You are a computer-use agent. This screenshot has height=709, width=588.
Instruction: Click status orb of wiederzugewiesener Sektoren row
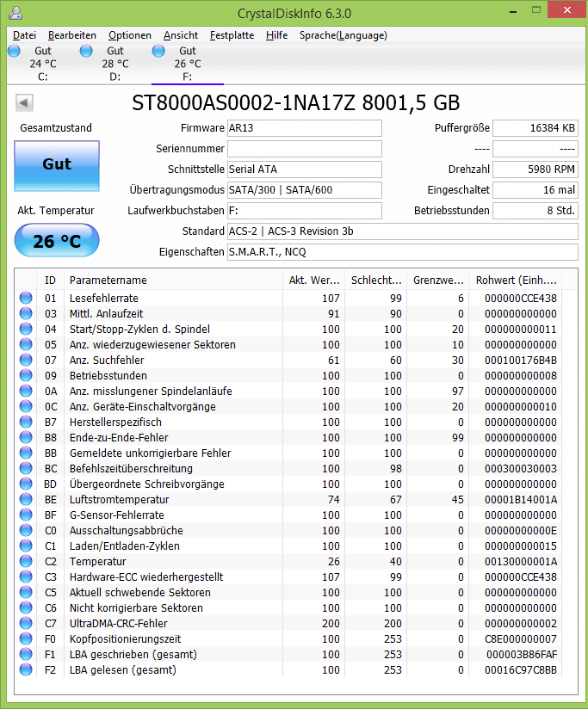26,344
